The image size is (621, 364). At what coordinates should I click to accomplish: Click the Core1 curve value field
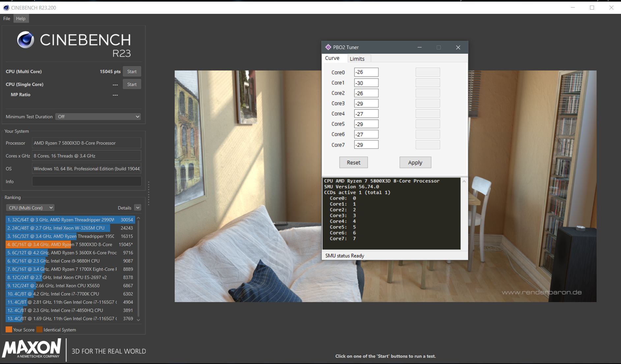tap(366, 83)
